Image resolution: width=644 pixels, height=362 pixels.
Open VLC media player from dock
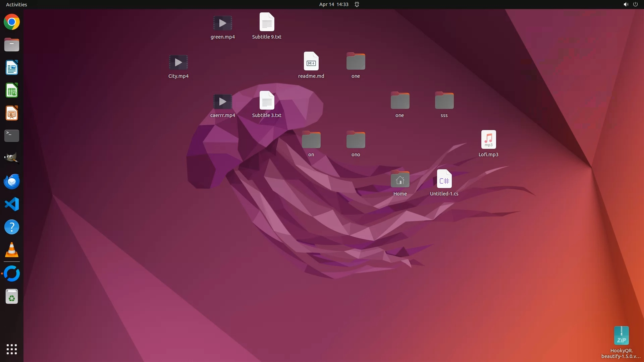(x=12, y=250)
